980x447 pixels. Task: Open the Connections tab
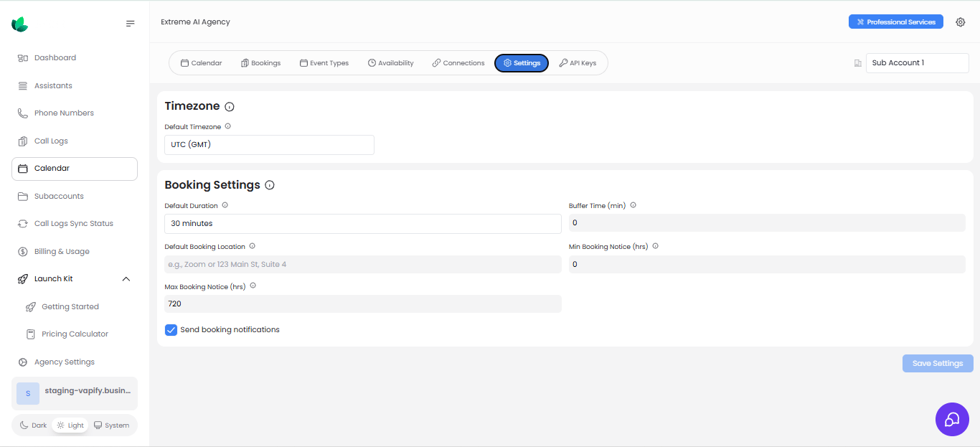[458, 63]
